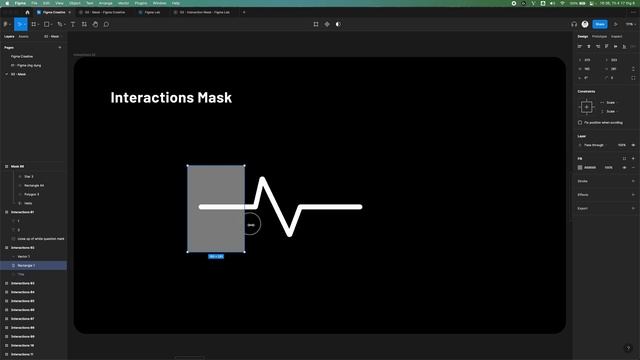Click align left icon in Design panel
Image resolution: width=640 pixels, height=360 pixels.
pyautogui.click(x=580, y=47)
